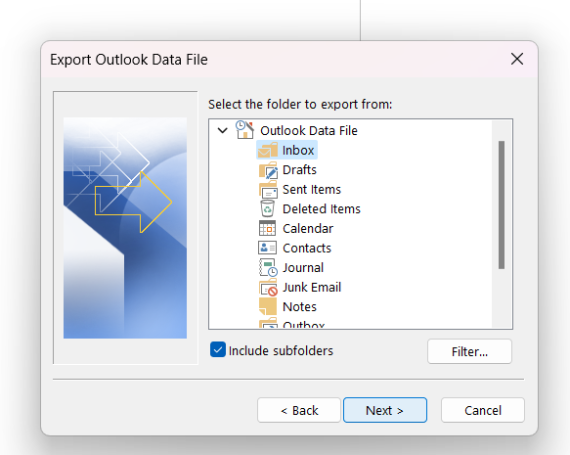This screenshot has height=455, width=570.
Task: Collapse the Outlook Data File tree node
Action: [222, 130]
